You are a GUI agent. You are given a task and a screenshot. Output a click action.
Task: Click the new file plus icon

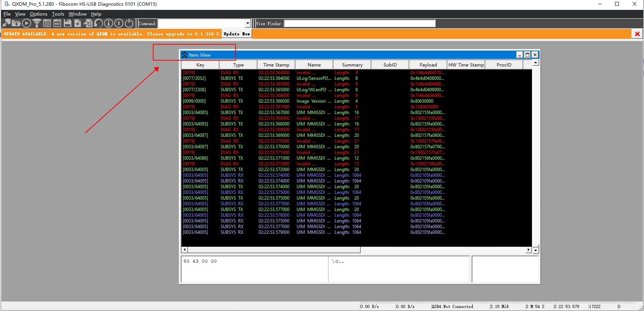coord(78,24)
